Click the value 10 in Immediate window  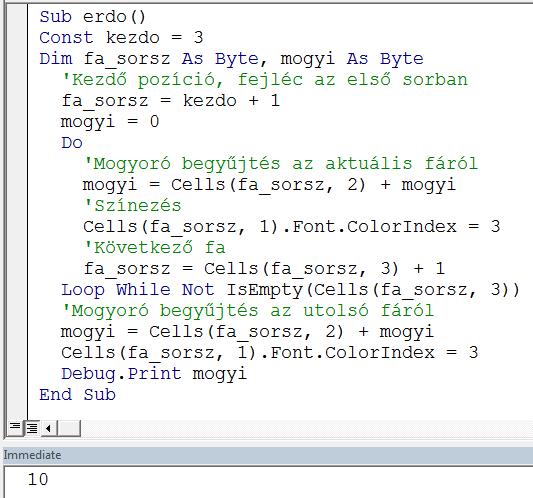[x=38, y=479]
